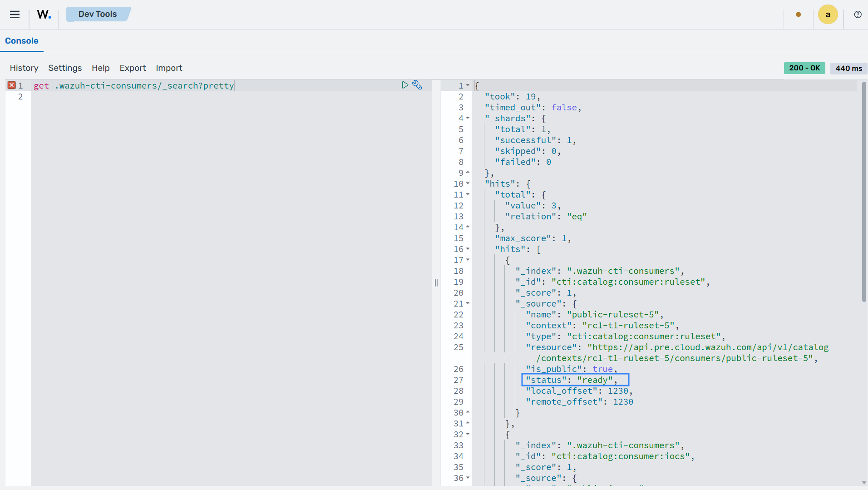Viewport: 868px width, 490px height.
Task: Click the "type" line at row 24
Action: [625, 336]
